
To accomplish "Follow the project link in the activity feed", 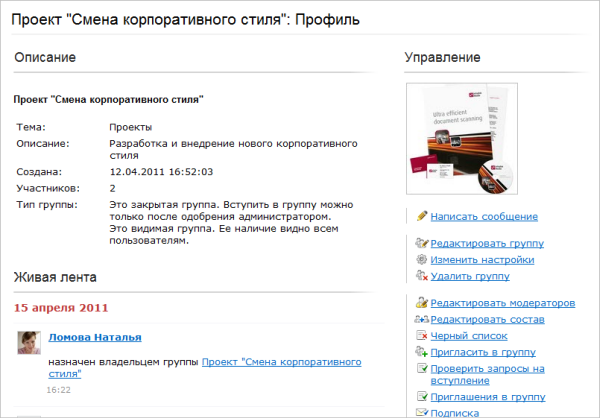I will [x=281, y=362].
